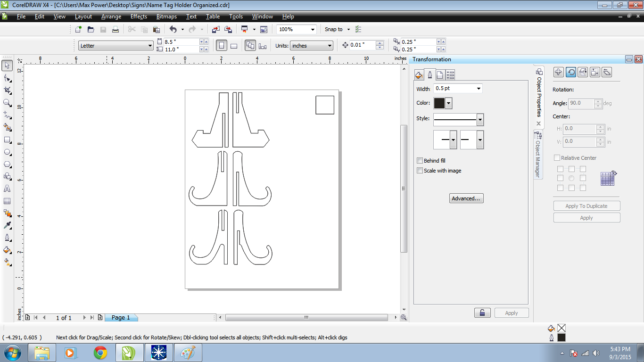Click the Zoom navigator icon below scrollbar
The image size is (644, 362).
point(404,318)
